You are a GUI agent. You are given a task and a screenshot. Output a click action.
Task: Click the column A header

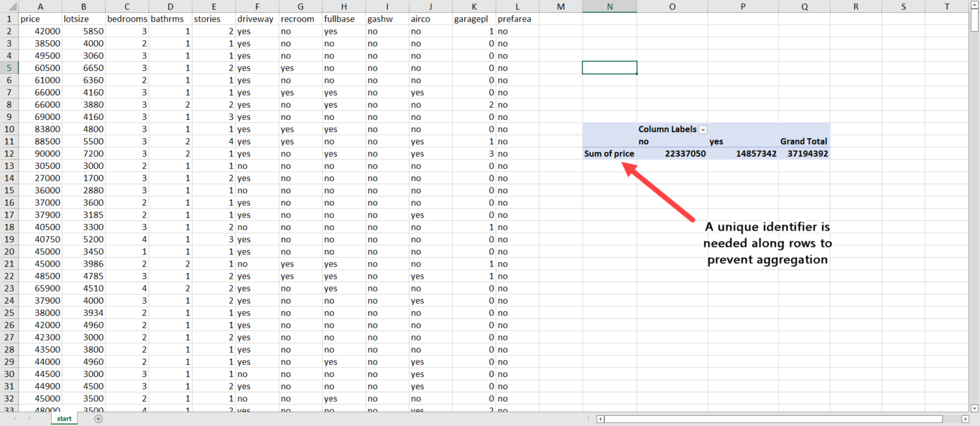coord(40,6)
